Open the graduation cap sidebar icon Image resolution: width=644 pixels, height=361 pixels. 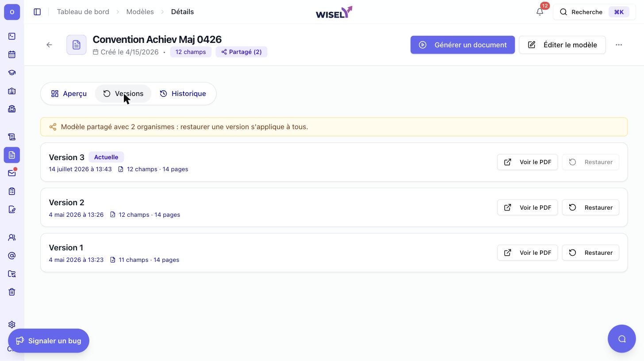(12, 73)
